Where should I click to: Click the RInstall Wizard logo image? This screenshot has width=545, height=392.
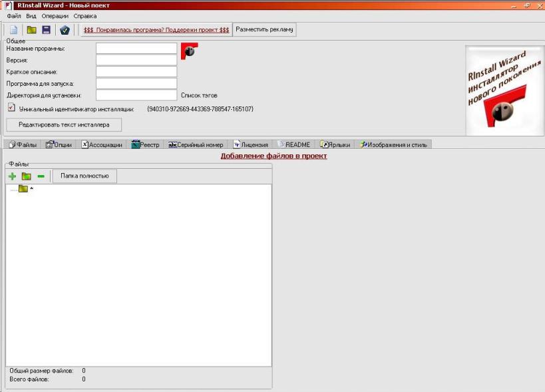[504, 91]
